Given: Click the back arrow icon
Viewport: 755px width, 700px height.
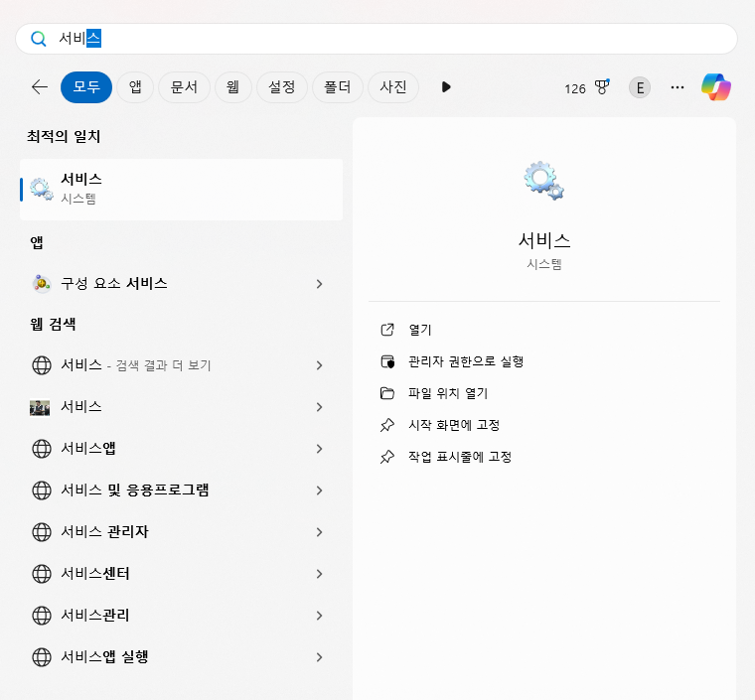Looking at the screenshot, I should click(40, 87).
